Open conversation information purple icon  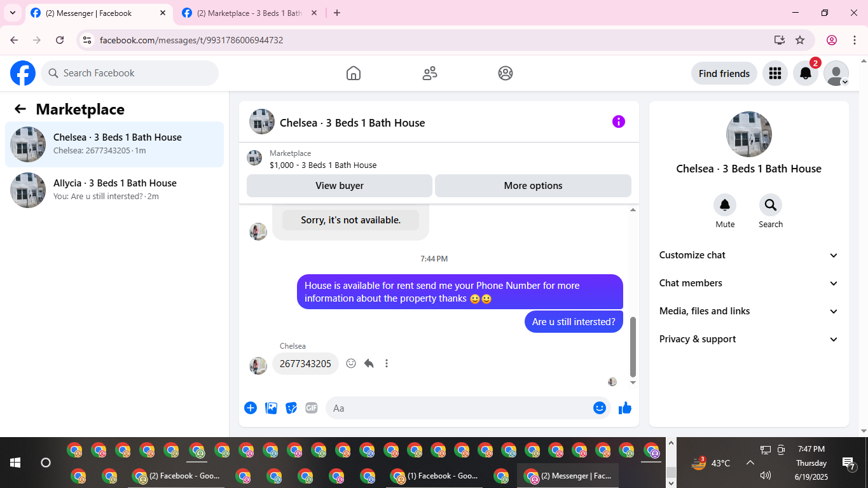(619, 122)
